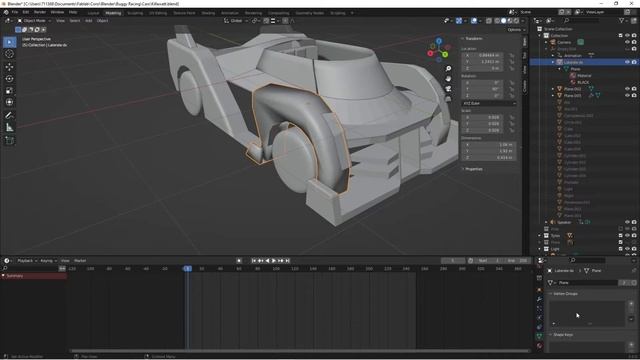Open XYZ Euler rotation mode dropdown
Viewport: 640px width, 360px height.
(x=489, y=103)
